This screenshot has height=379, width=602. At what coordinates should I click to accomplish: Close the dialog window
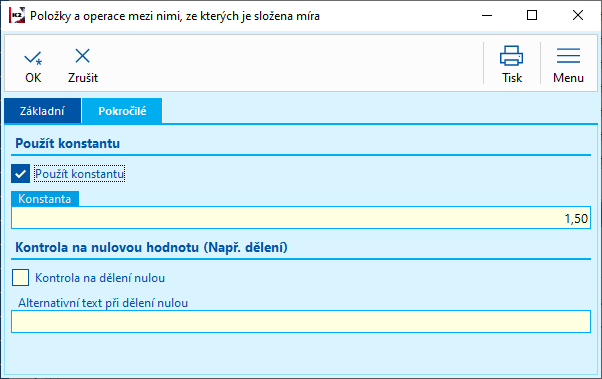(577, 16)
